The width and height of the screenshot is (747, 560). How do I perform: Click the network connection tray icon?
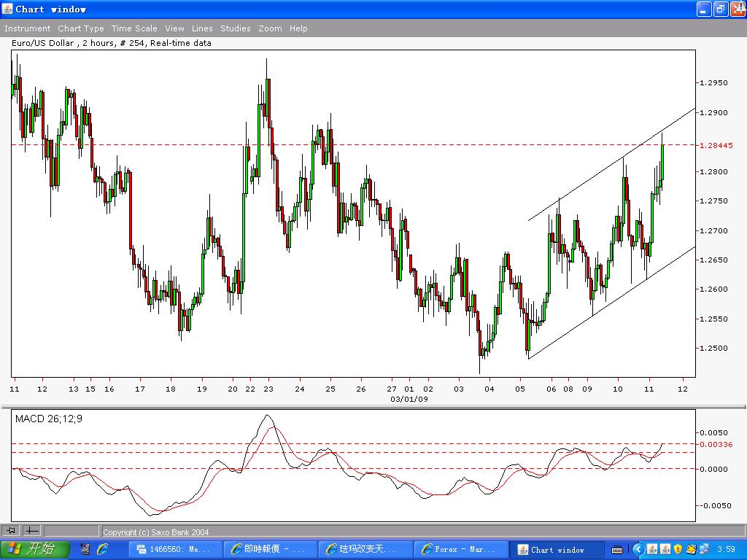pos(704,550)
